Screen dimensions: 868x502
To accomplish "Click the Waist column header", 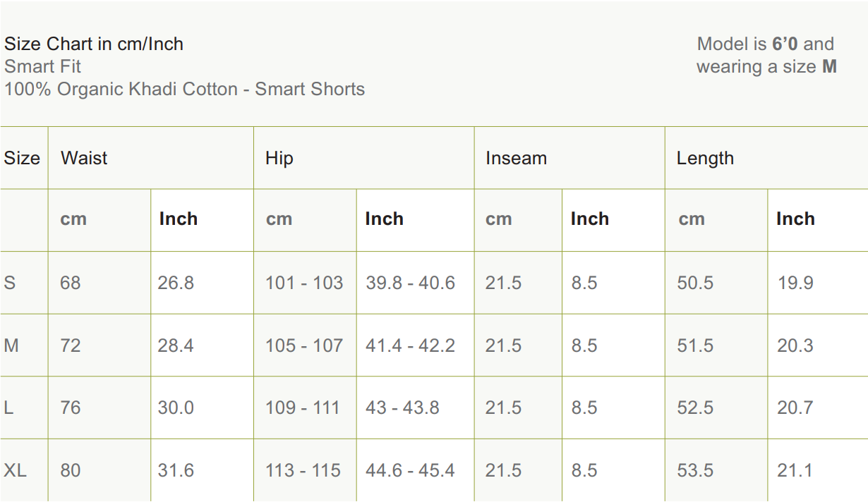I will pos(84,158).
